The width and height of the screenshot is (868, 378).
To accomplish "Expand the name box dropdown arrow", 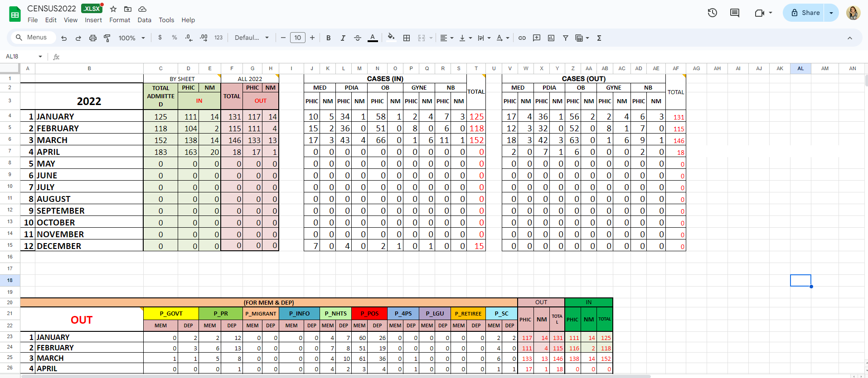I will point(40,57).
